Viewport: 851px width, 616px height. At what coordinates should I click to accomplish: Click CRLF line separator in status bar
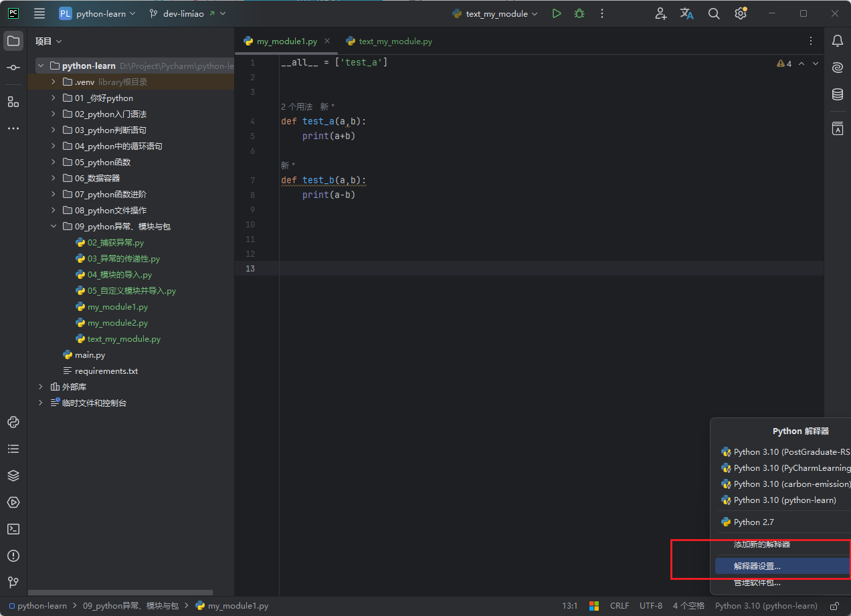coord(620,606)
